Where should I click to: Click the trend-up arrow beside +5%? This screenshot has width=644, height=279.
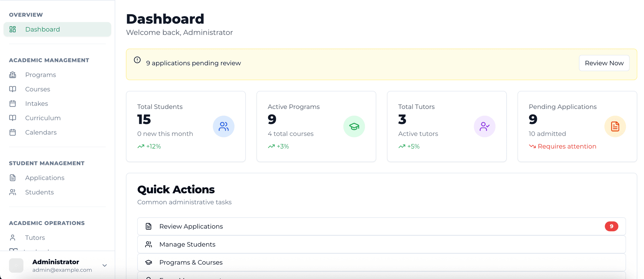(402, 147)
